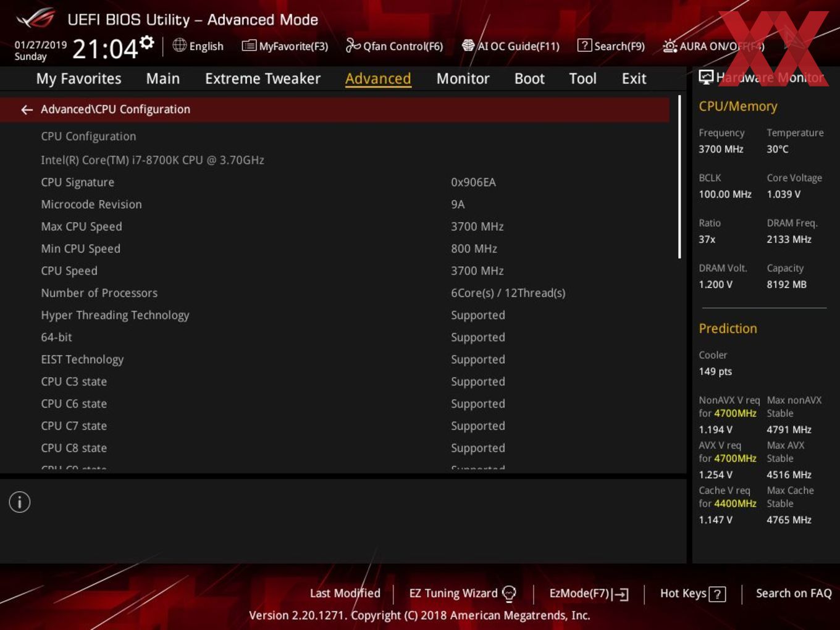Click the info circle icon
Image resolution: width=840 pixels, height=630 pixels.
pyautogui.click(x=20, y=502)
